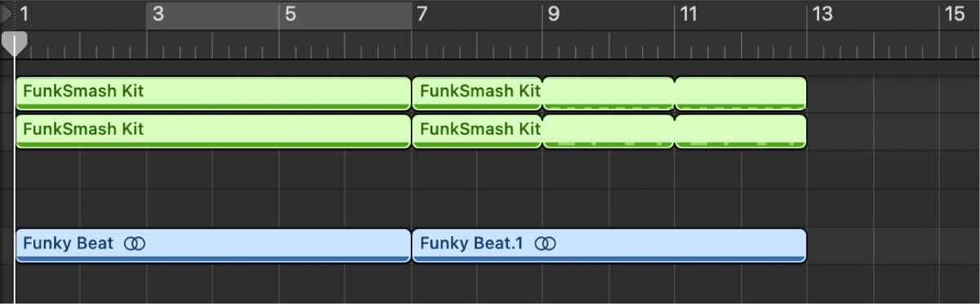Select the unlabeled top-track region starting at bar 9
980x304 pixels.
click(x=609, y=93)
